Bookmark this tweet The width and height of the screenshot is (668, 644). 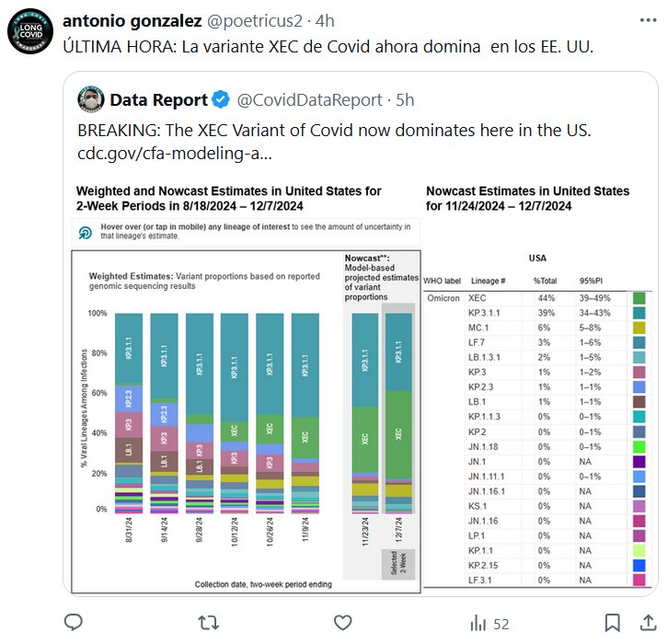click(x=611, y=624)
